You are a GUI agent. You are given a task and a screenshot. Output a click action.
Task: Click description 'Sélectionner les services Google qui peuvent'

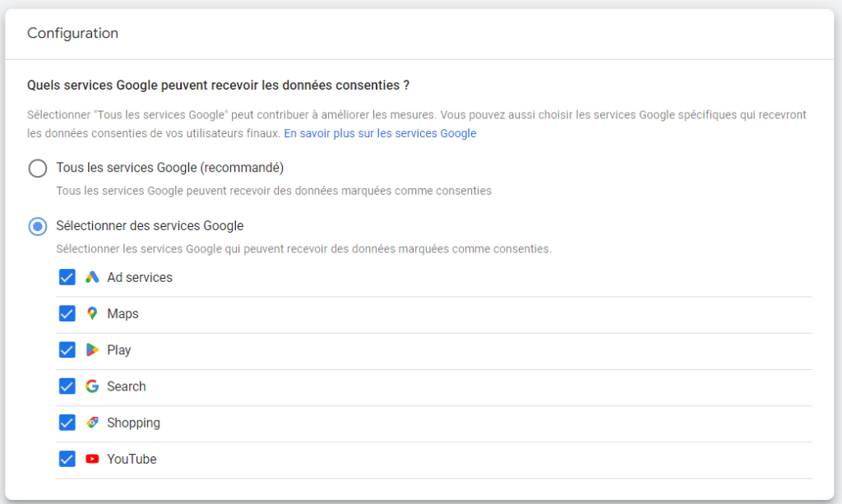pos(304,249)
